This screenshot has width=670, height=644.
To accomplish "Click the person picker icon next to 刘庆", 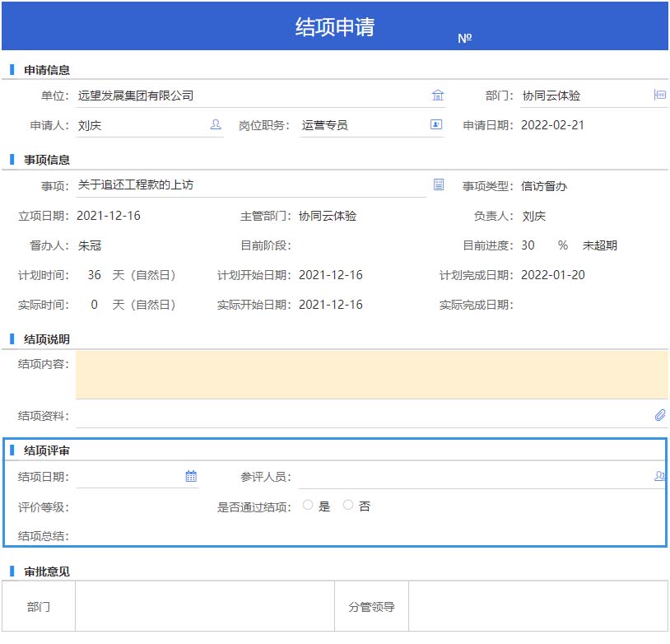I will 216,125.
